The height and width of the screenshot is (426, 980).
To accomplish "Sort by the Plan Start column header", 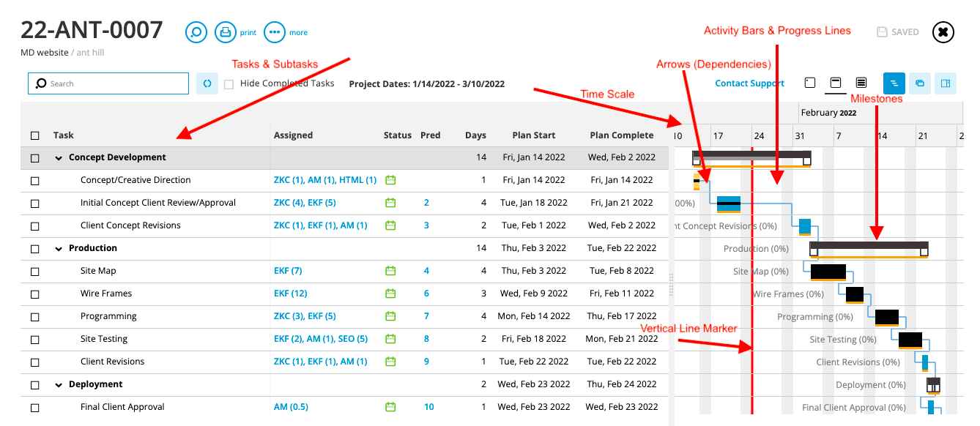I will [x=533, y=135].
